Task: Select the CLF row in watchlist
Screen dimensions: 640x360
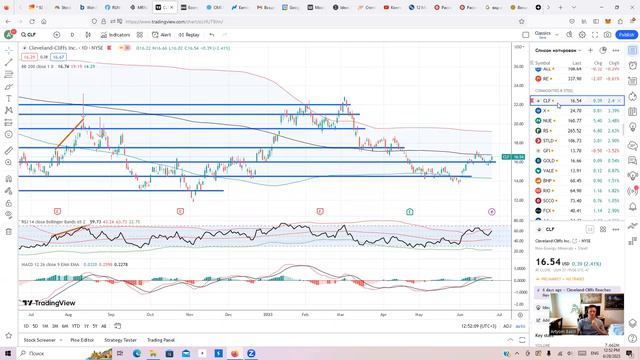Action: pyautogui.click(x=577, y=100)
